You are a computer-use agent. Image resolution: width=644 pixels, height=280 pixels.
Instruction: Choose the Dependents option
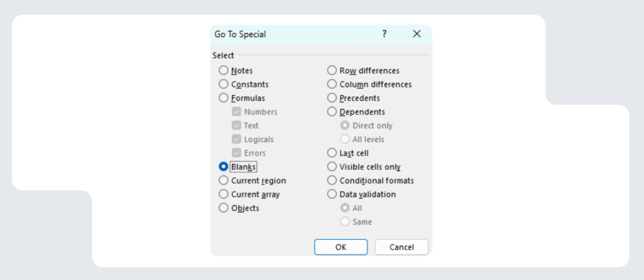pyautogui.click(x=332, y=112)
